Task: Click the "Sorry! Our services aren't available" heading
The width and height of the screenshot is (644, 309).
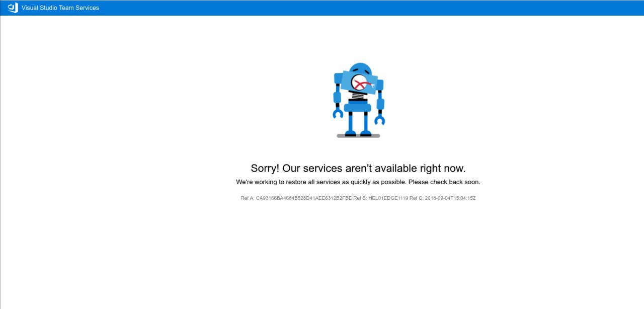Action: pos(358,168)
